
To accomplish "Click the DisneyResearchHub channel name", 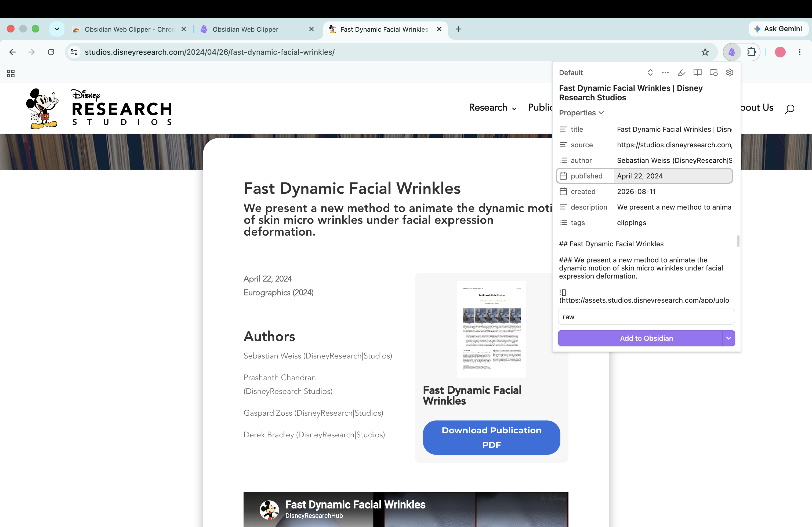I will (x=314, y=516).
